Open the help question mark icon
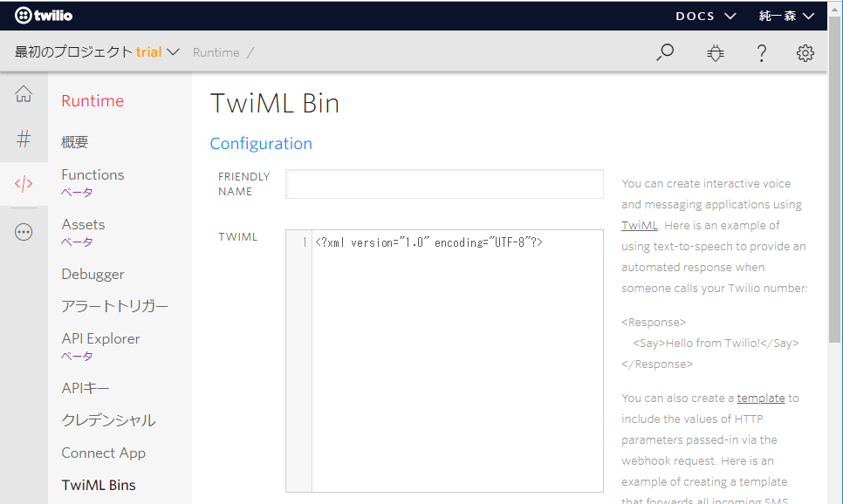The width and height of the screenshot is (843, 504). 761,52
